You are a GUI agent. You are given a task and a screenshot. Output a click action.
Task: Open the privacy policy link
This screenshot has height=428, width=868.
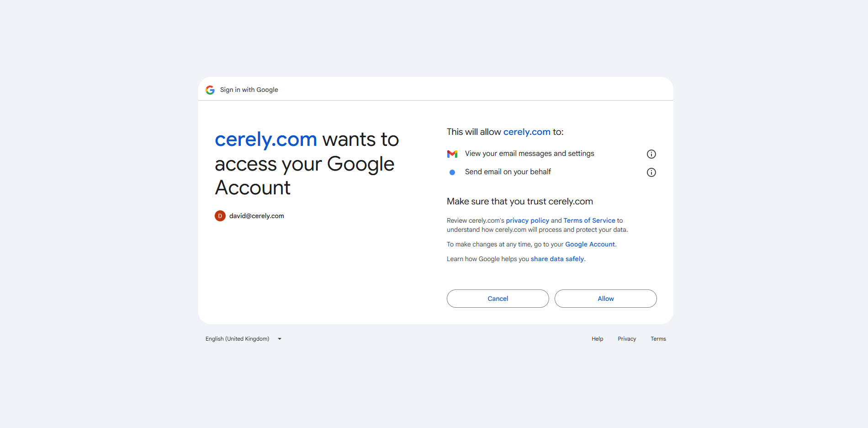[527, 220]
